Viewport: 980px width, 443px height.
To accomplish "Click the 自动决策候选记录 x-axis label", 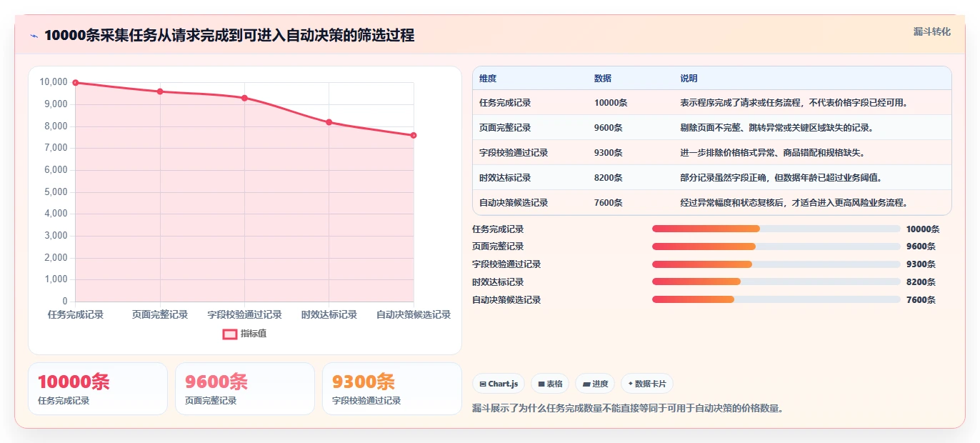I will (x=414, y=314).
